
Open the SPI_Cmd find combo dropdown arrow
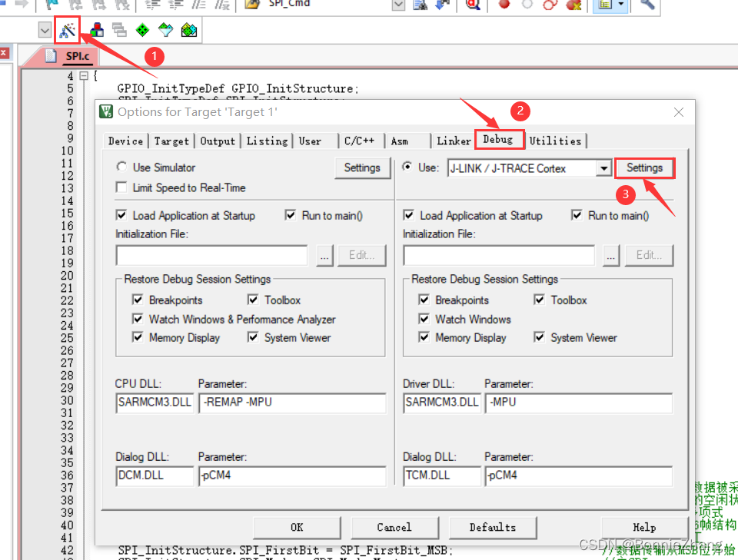coord(398,5)
